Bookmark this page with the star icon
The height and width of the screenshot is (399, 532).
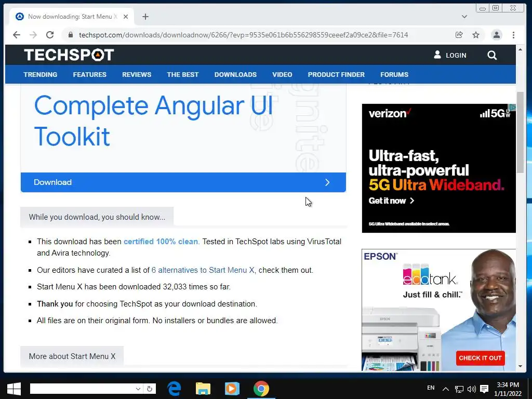[476, 35]
